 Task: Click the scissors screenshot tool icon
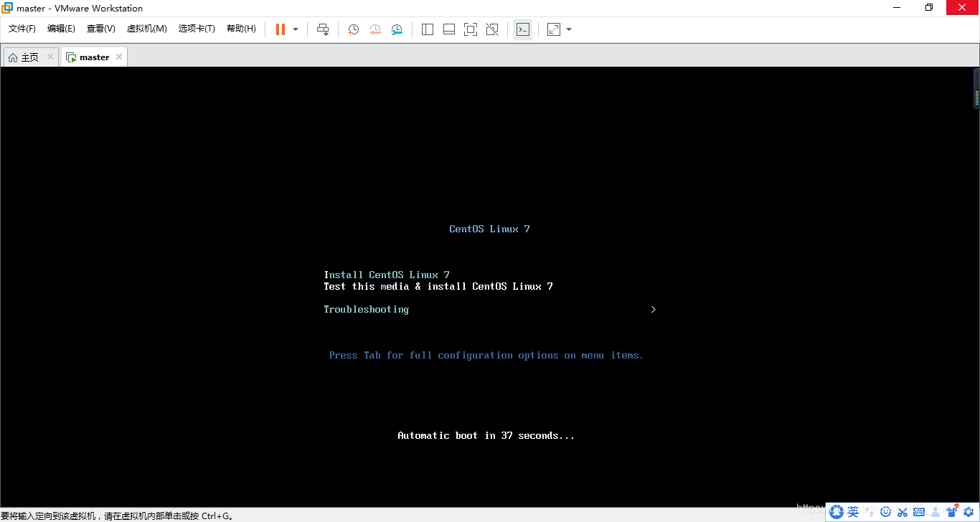coord(903,511)
